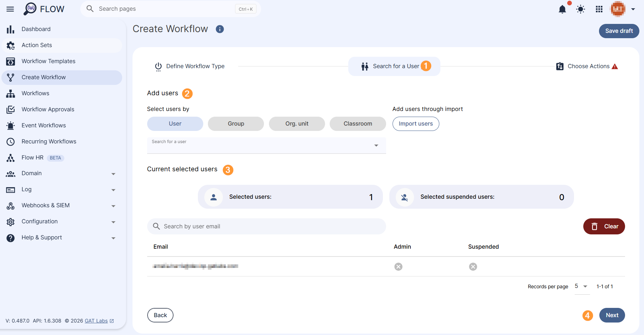Go to Dashboard in sidebar
This screenshot has height=335, width=644.
62,29
